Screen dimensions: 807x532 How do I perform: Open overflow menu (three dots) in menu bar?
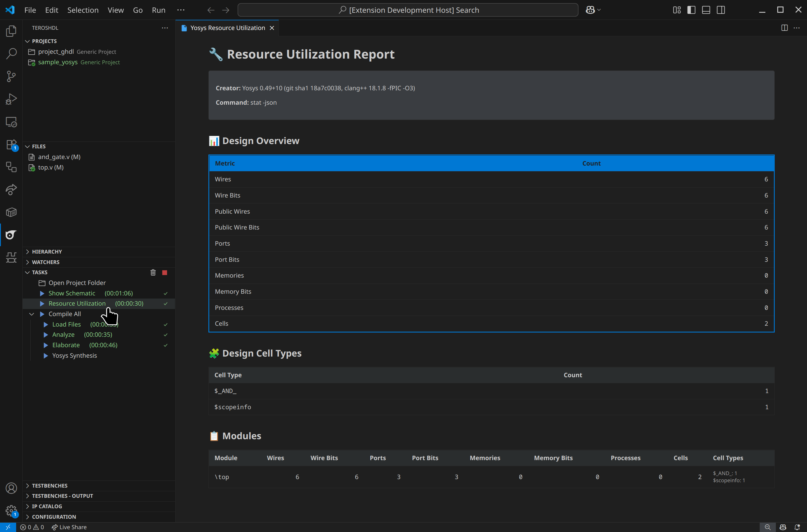[x=181, y=10]
